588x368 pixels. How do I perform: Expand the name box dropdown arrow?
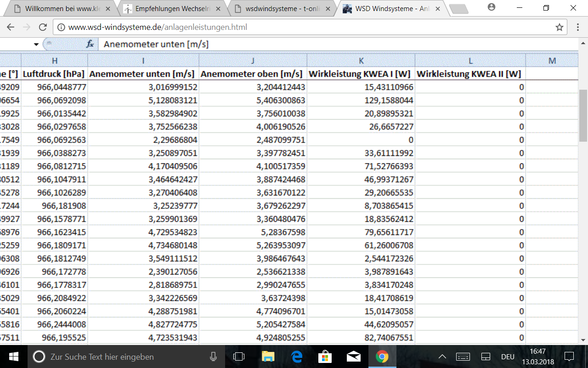tap(36, 44)
